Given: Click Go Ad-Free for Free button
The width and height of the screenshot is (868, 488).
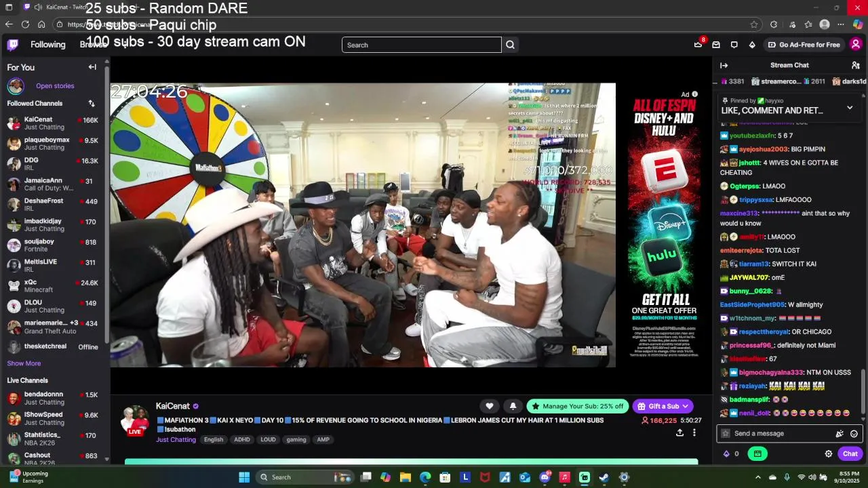Looking at the screenshot, I should pos(804,45).
